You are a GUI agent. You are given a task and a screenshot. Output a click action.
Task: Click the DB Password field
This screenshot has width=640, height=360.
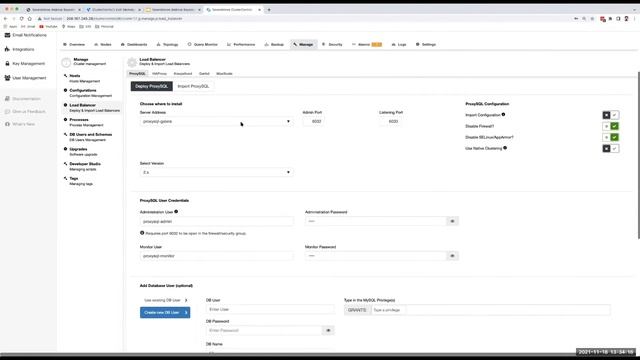[264, 331]
